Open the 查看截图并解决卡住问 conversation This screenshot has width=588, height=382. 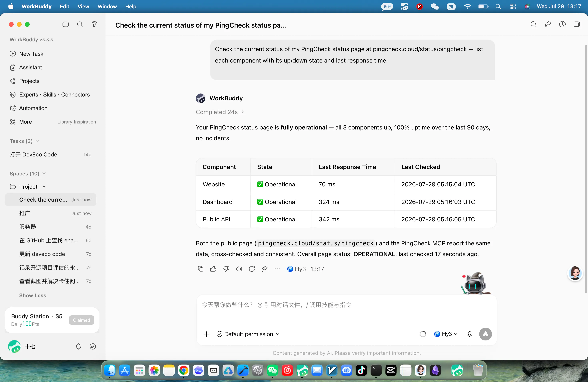(x=51, y=281)
